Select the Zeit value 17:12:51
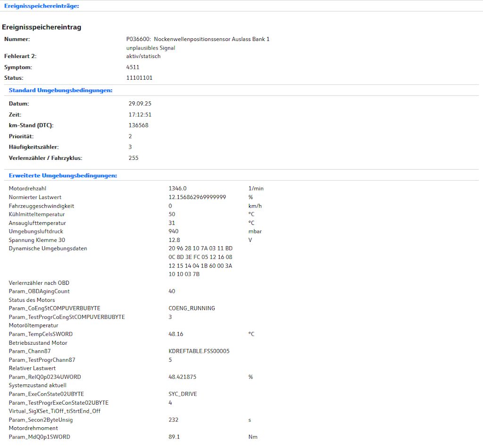Image resolution: width=483 pixels, height=448 pixels. tap(140, 115)
